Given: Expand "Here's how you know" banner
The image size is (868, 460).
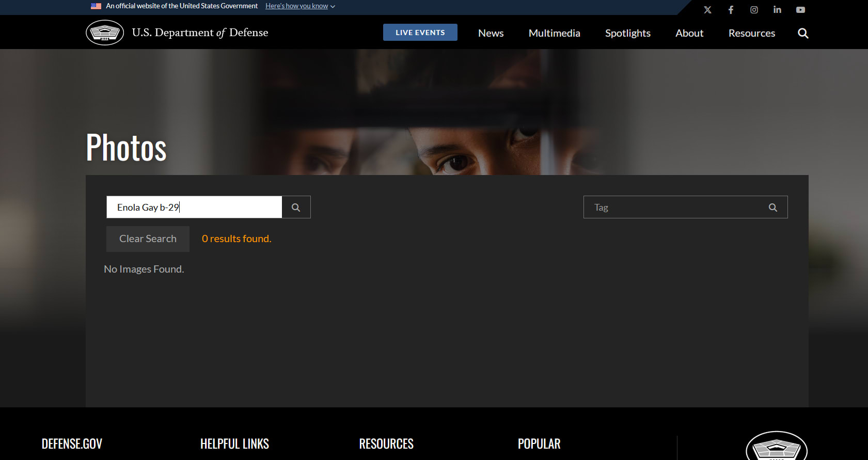Looking at the screenshot, I should [300, 6].
